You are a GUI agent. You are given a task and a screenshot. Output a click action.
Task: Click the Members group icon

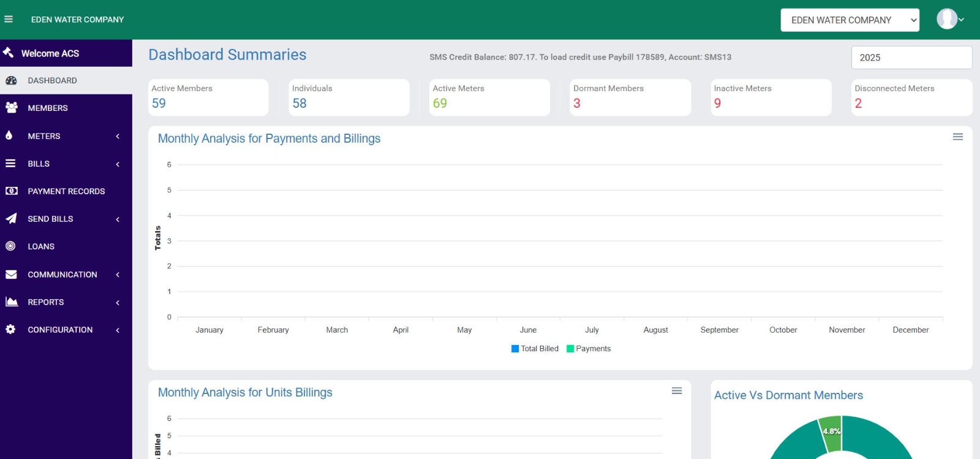pyautogui.click(x=11, y=108)
